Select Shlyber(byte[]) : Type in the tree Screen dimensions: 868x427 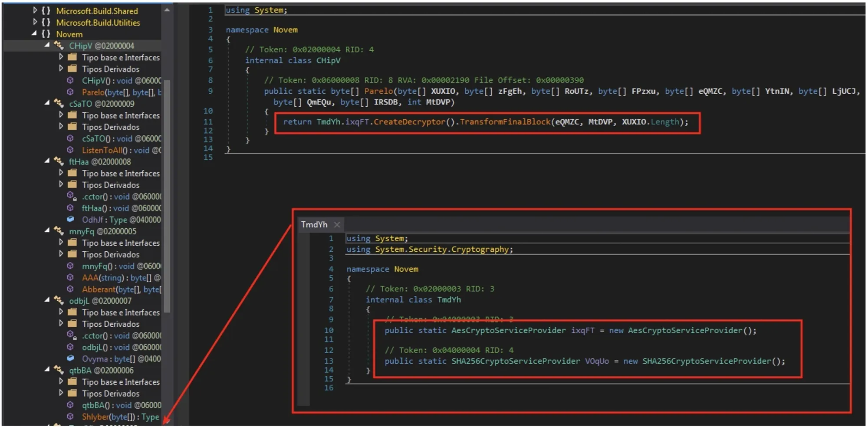click(x=121, y=417)
